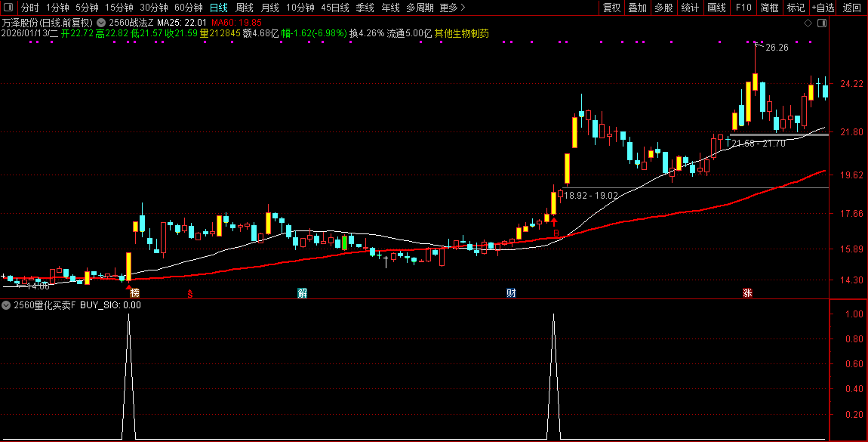Open the red S event marker
The width and height of the screenshot is (868, 442).
(x=190, y=294)
